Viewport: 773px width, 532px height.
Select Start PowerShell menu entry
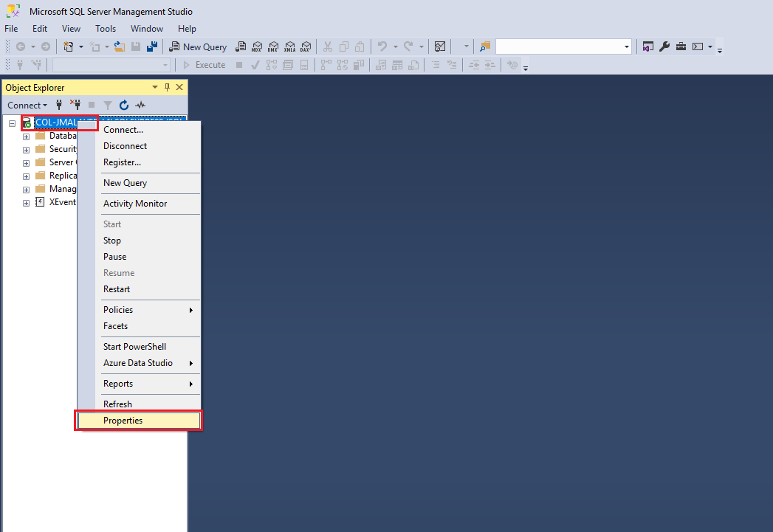[x=139, y=347]
